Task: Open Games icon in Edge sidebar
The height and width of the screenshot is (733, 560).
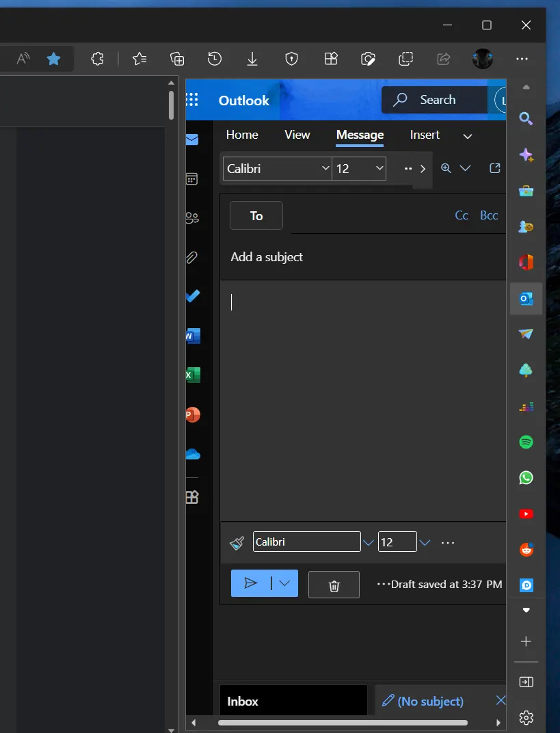Action: pos(526,227)
